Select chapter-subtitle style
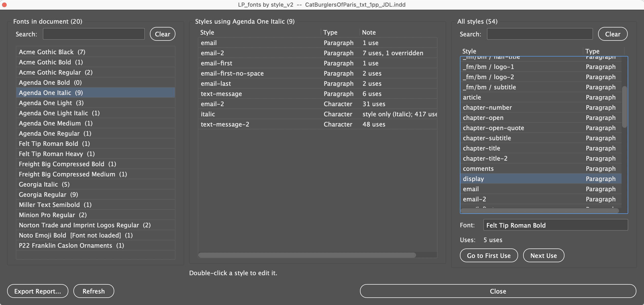644x305 pixels. (x=541, y=138)
